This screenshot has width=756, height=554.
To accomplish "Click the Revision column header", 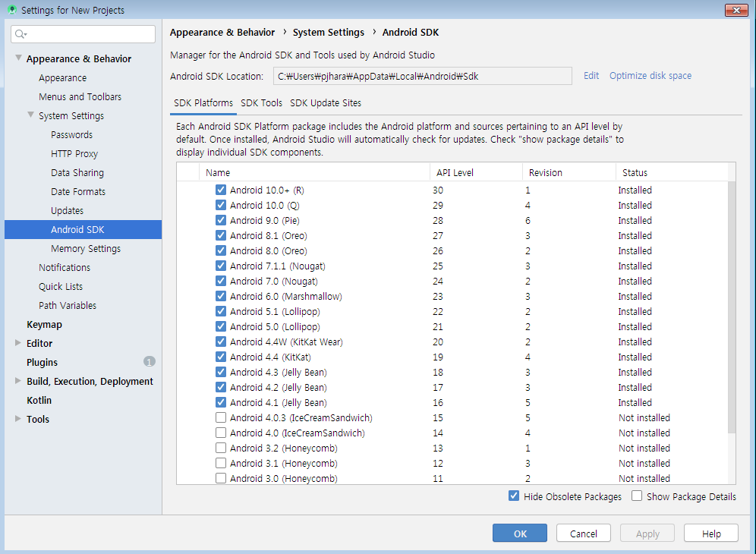I will click(x=569, y=172).
